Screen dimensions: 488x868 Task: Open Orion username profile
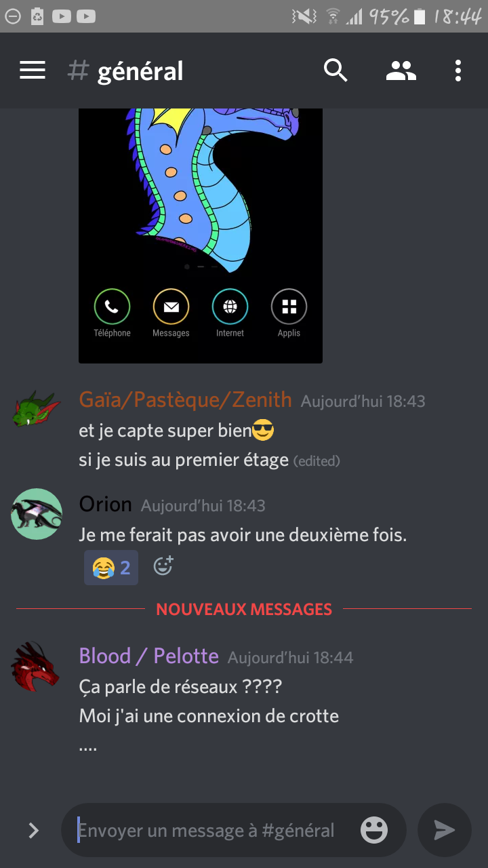pyautogui.click(x=105, y=504)
